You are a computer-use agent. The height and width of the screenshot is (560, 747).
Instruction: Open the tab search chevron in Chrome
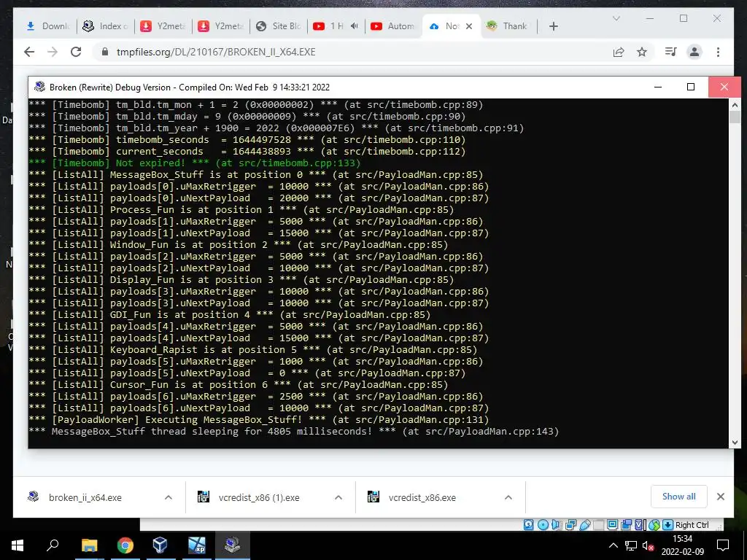[616, 18]
